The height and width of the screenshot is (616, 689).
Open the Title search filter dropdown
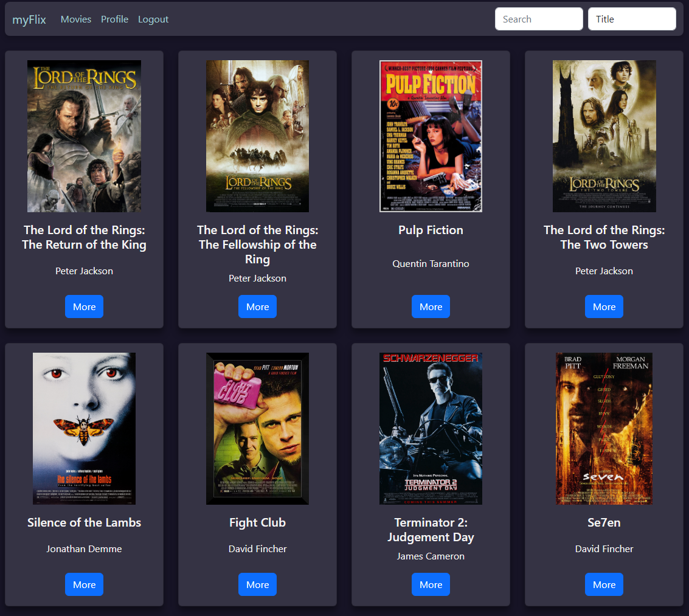[x=631, y=19]
